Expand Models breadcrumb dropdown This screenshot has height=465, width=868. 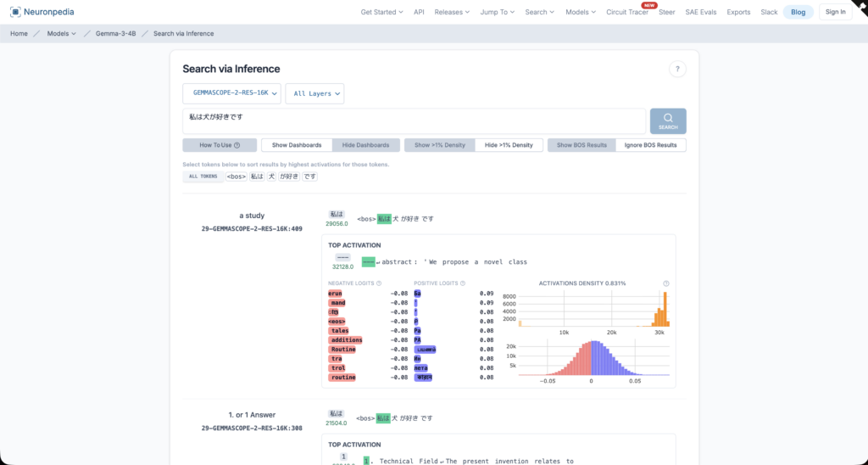tap(62, 33)
